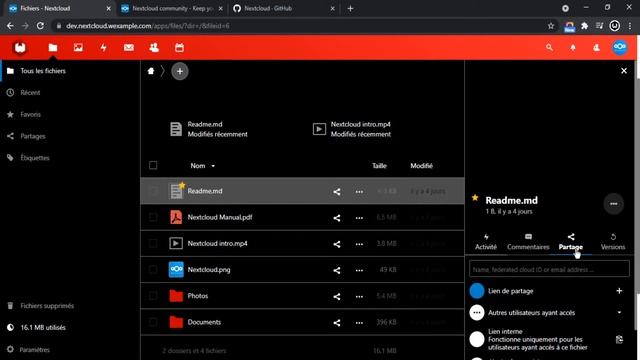
Task: Select the Nextcloud.png checkbox
Action: click(153, 269)
